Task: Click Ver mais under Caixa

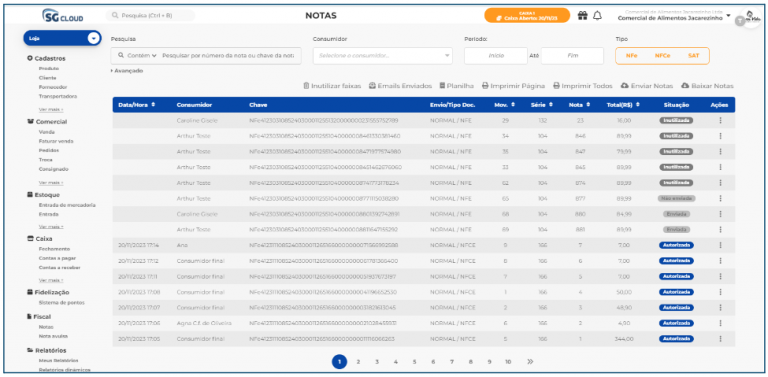Action: point(51,280)
